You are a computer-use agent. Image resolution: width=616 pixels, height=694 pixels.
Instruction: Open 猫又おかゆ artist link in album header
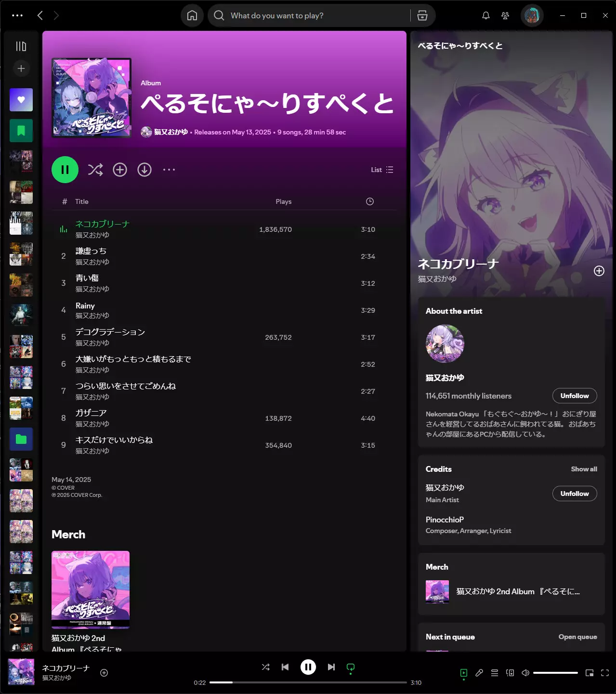(171, 132)
